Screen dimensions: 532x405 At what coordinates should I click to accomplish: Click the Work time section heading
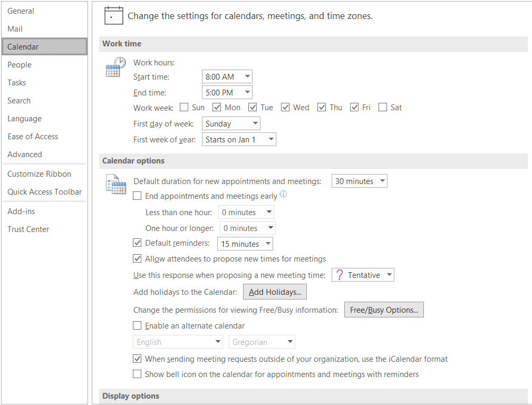[x=122, y=43]
